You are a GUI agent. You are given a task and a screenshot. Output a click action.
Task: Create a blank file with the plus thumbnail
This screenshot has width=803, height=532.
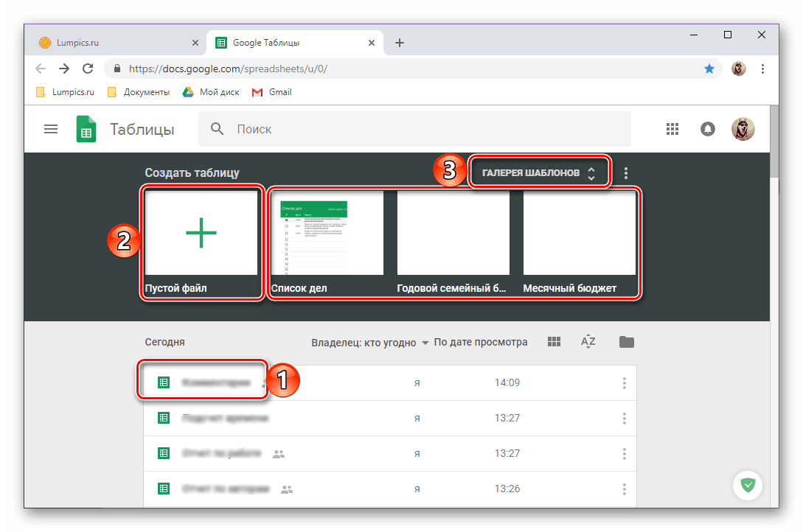point(201,233)
